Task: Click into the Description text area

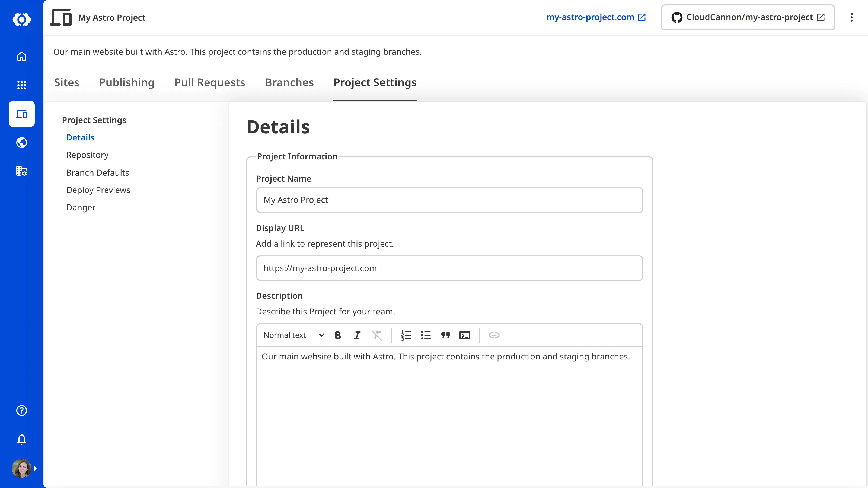Action: (449, 417)
